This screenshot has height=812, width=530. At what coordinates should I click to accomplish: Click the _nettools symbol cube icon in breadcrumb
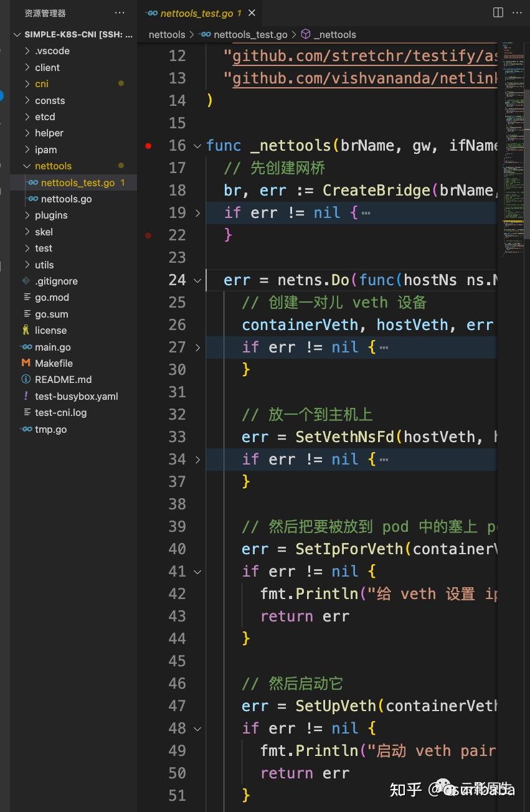(x=306, y=35)
